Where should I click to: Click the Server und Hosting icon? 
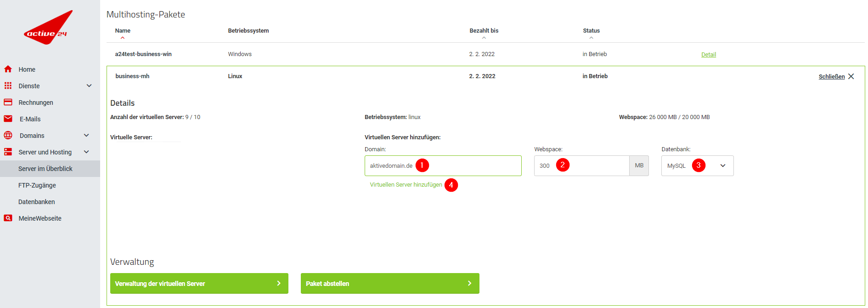pos(8,152)
